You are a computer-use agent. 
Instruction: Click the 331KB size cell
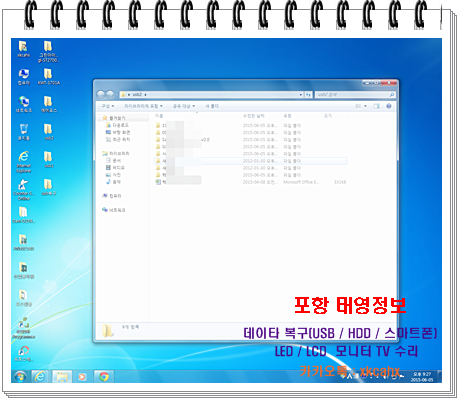340,182
